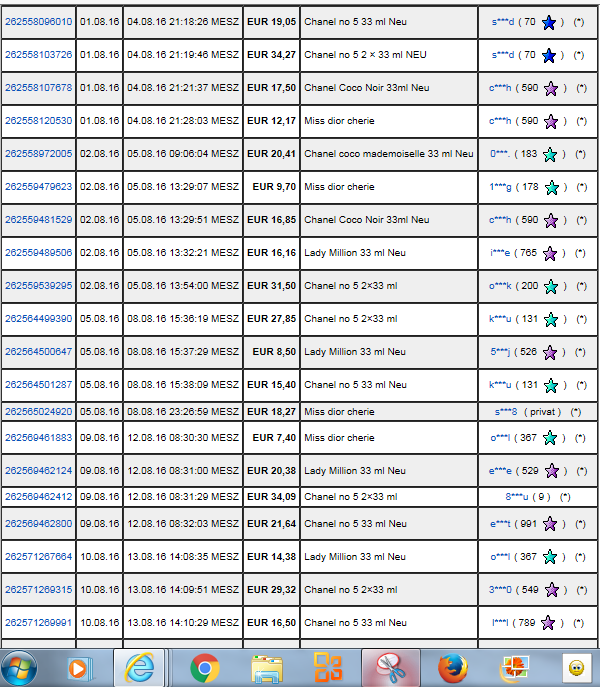Open buyer profile 8***u

click(x=517, y=497)
